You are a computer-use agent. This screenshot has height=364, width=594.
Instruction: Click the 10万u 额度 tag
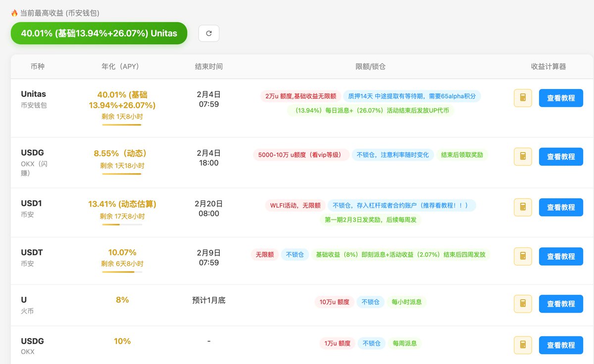click(x=334, y=302)
